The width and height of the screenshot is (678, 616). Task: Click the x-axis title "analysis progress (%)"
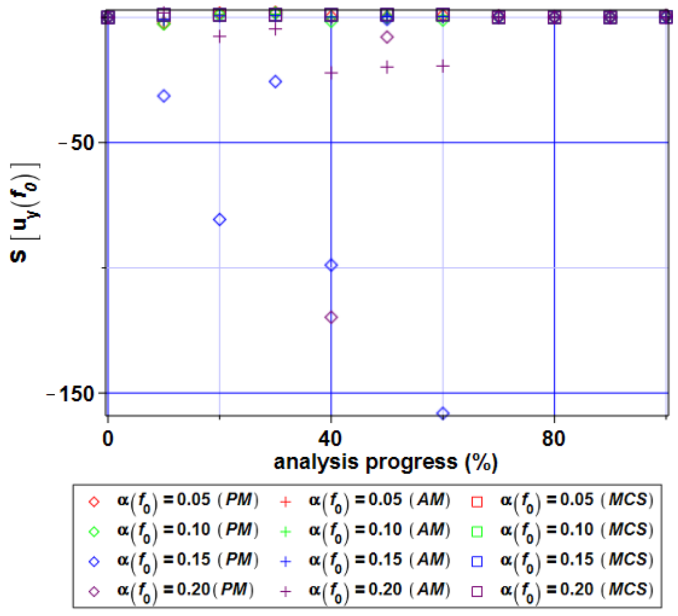coord(385,463)
